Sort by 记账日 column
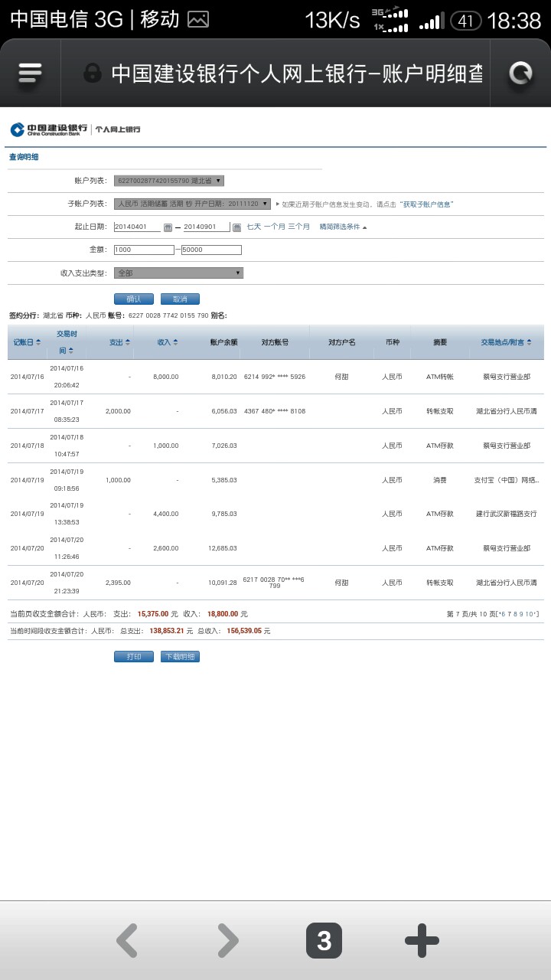The height and width of the screenshot is (980, 551). (x=27, y=342)
